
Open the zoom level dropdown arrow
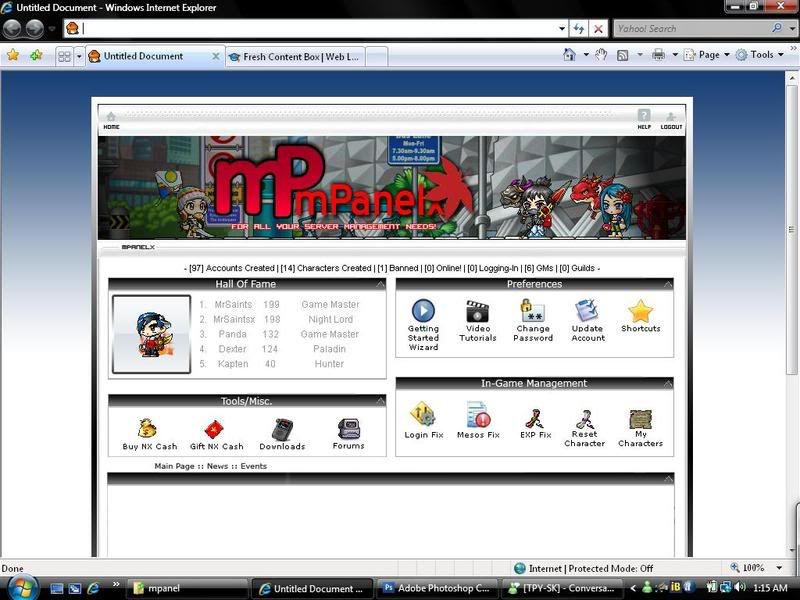(779, 567)
